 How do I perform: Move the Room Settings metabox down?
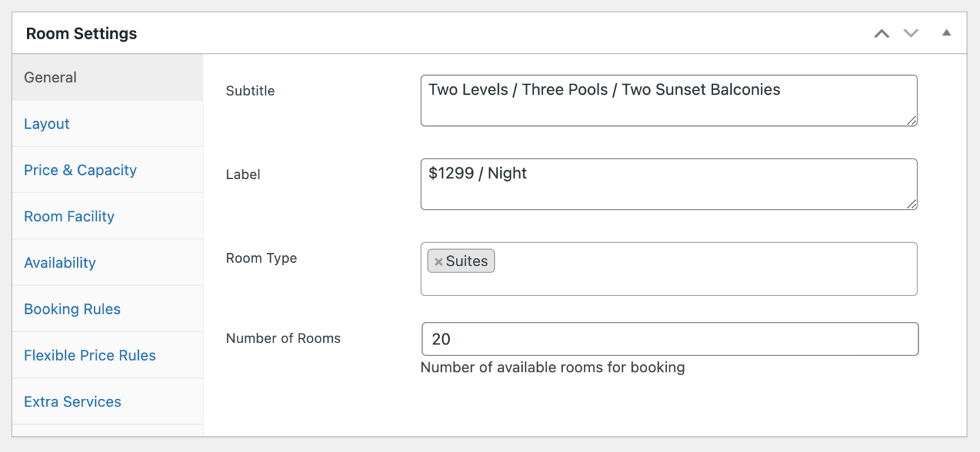[x=911, y=32]
